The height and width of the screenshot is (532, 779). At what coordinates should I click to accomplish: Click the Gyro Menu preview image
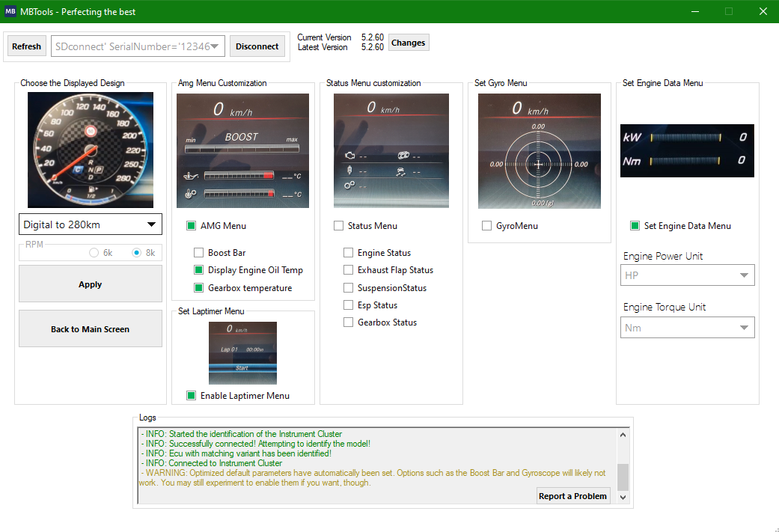(540, 151)
